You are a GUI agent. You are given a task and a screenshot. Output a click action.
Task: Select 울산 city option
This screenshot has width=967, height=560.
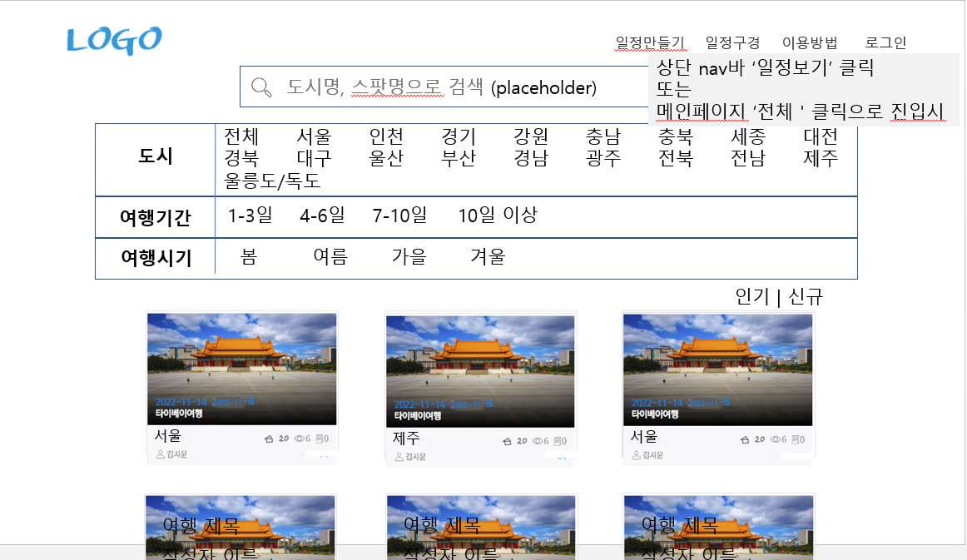[386, 158]
